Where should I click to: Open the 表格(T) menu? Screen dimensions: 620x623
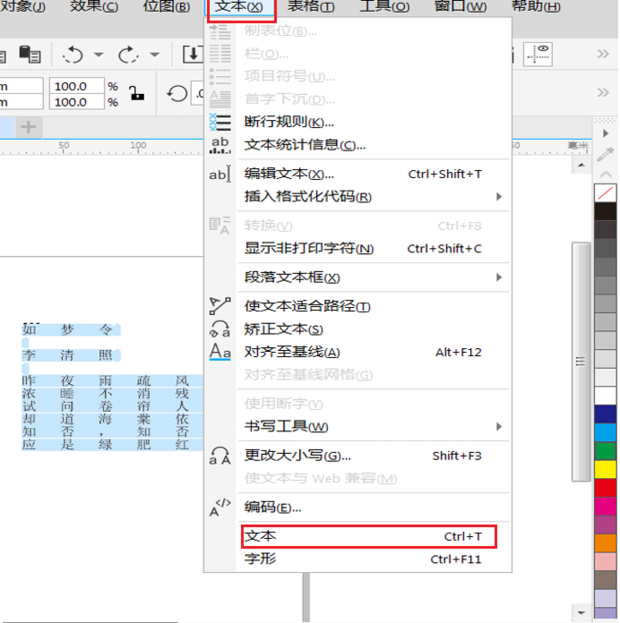tap(311, 6)
